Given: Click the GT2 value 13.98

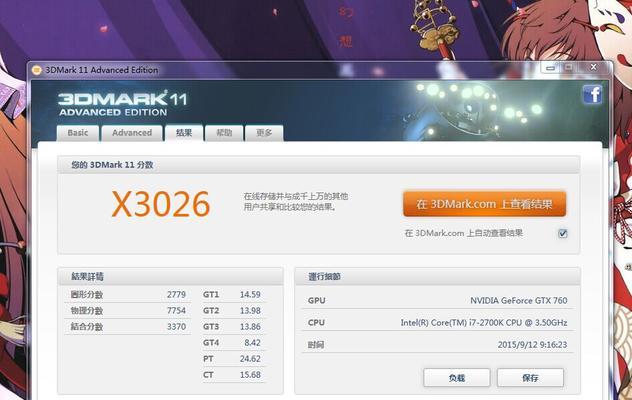Looking at the screenshot, I should (x=250, y=310).
